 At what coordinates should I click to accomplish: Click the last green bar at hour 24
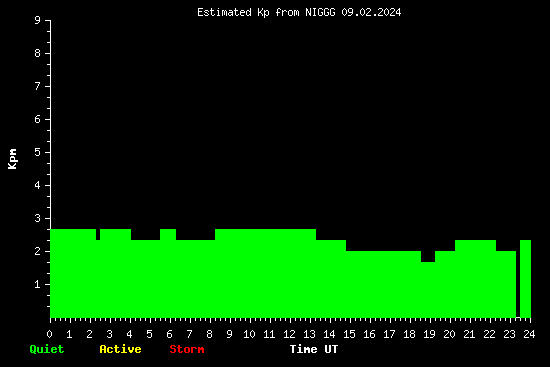(x=525, y=279)
